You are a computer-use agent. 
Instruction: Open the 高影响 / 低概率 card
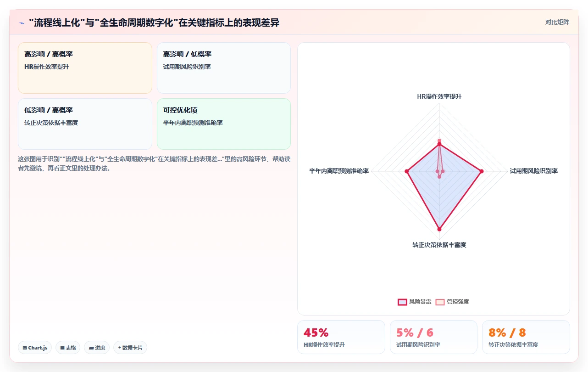point(224,68)
